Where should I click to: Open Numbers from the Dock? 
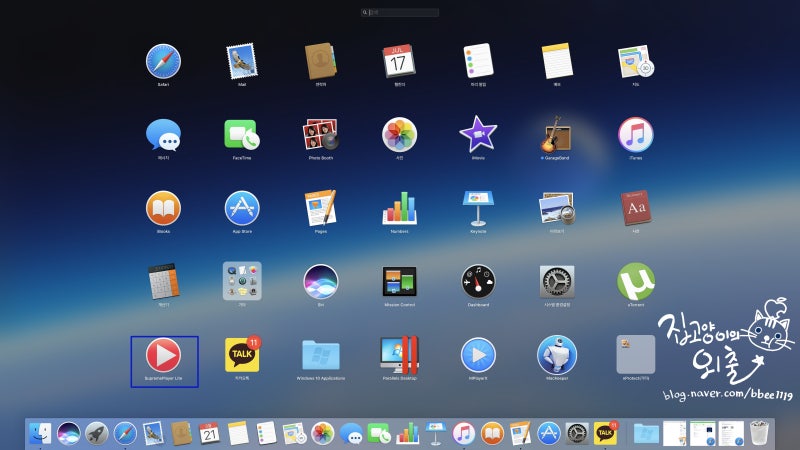coord(407,434)
